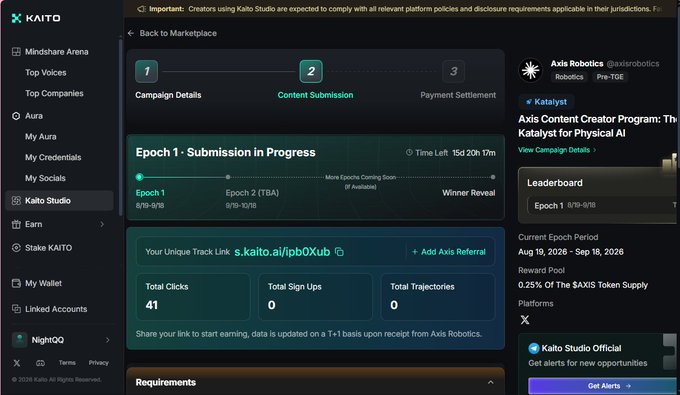This screenshot has width=680, height=395.
Task: Open the Terms link
Action: tap(67, 362)
